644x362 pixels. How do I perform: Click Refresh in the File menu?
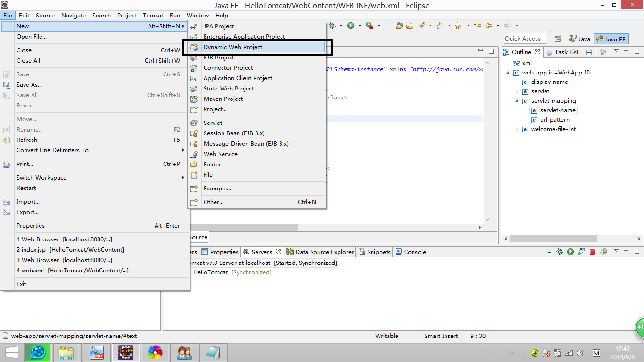click(94, 140)
